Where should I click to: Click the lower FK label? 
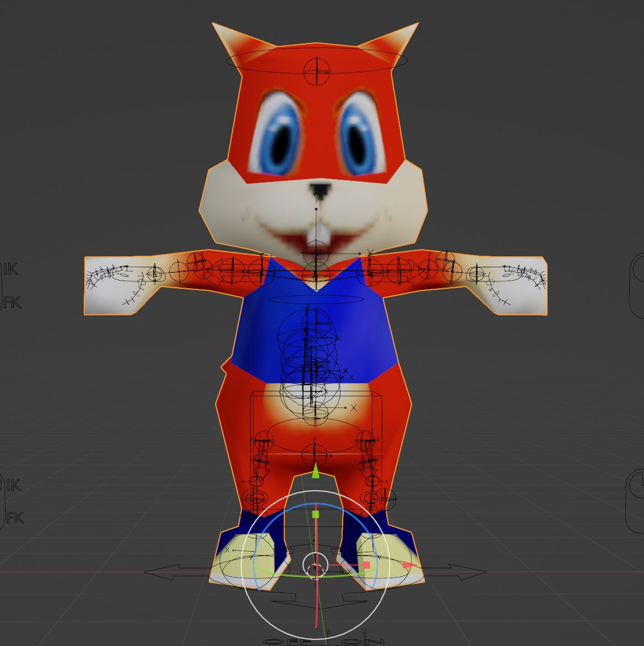tap(15, 518)
